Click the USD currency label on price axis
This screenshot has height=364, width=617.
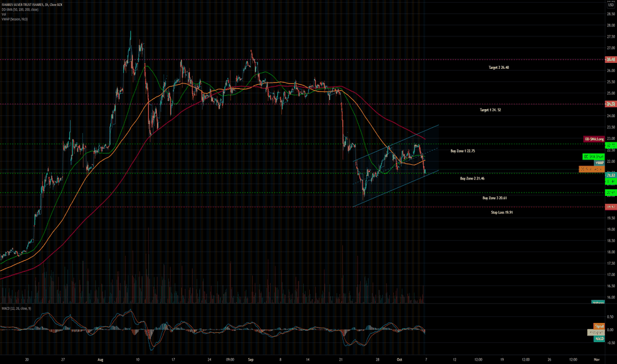[610, 5]
